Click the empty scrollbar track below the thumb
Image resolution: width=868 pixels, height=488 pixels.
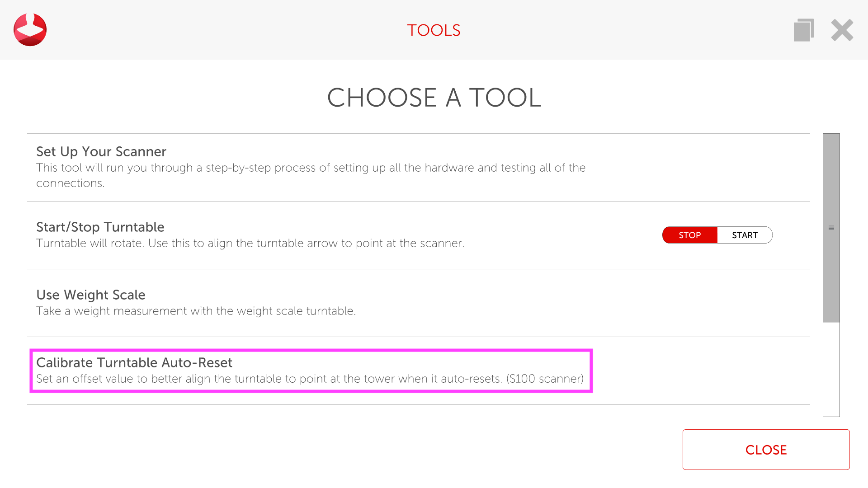pos(831,370)
